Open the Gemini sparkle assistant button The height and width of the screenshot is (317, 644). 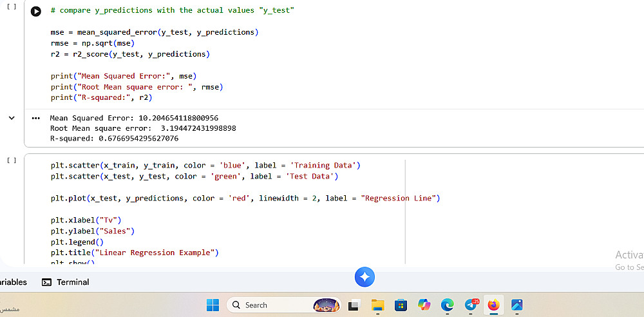(365, 276)
